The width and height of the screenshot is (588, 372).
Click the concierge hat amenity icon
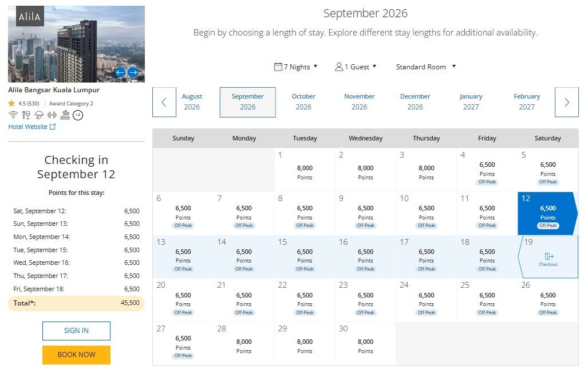pyautogui.click(x=39, y=115)
